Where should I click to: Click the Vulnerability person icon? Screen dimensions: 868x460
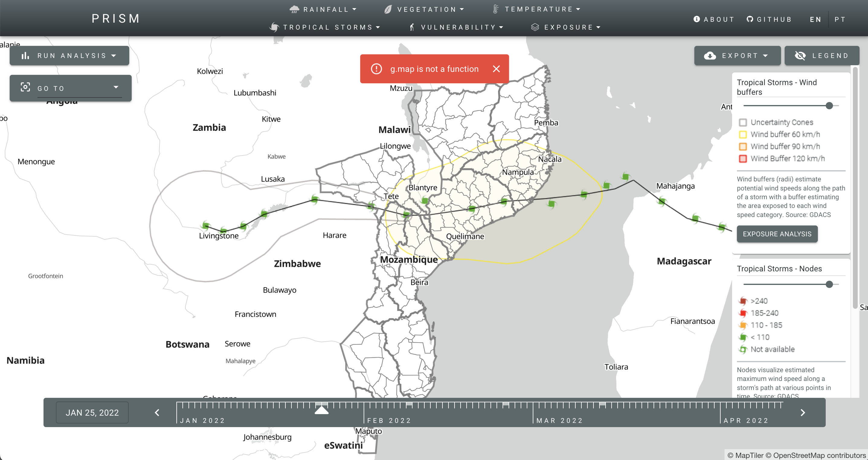click(412, 27)
